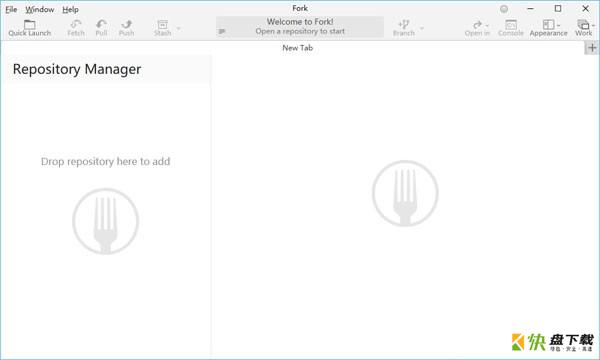Add a new tab with plus button
This screenshot has width=600, height=360.
tap(592, 48)
